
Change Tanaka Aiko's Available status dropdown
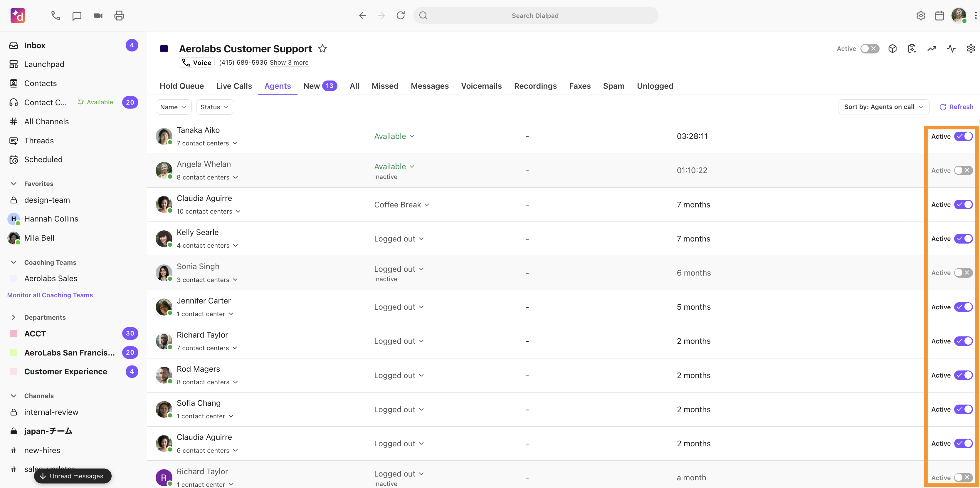coord(394,136)
